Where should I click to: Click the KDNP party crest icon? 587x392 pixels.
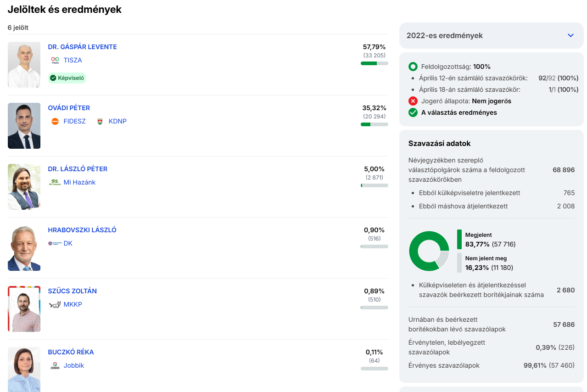point(100,121)
